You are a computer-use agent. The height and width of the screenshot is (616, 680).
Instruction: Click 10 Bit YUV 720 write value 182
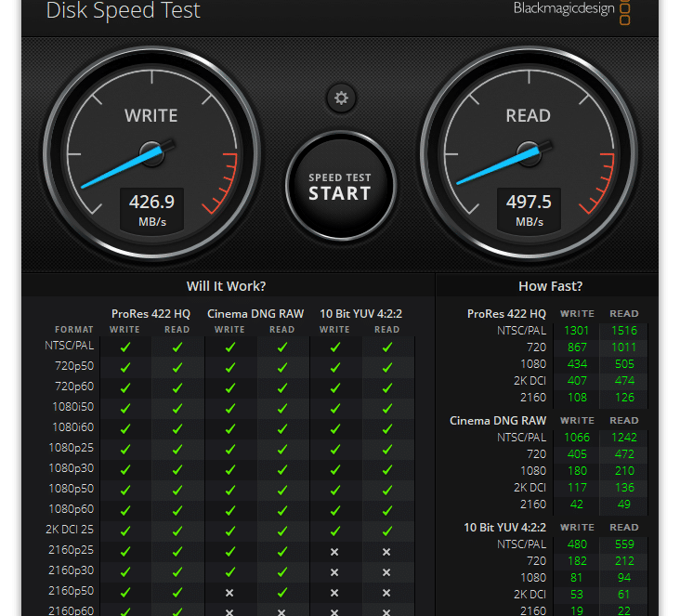pyautogui.click(x=577, y=561)
